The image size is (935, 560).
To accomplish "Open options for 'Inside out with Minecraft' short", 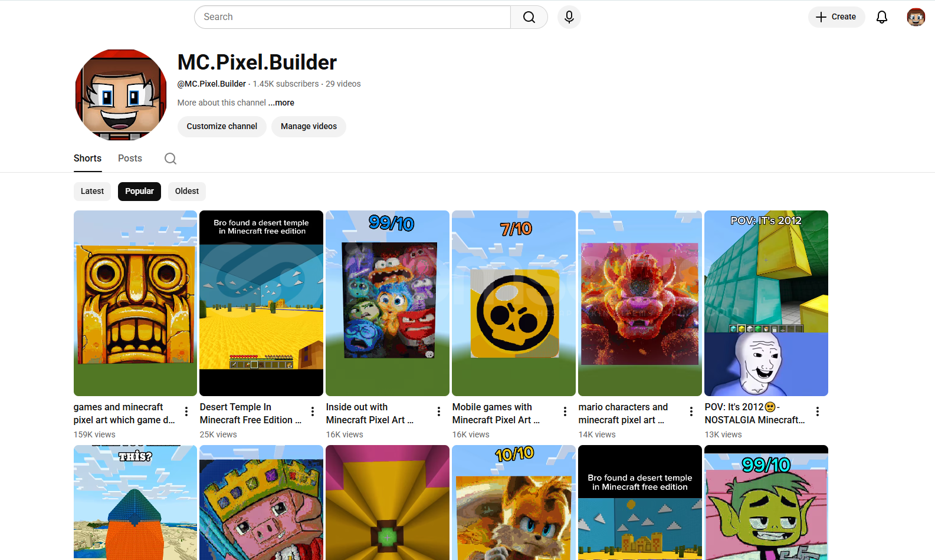I will coord(439,411).
